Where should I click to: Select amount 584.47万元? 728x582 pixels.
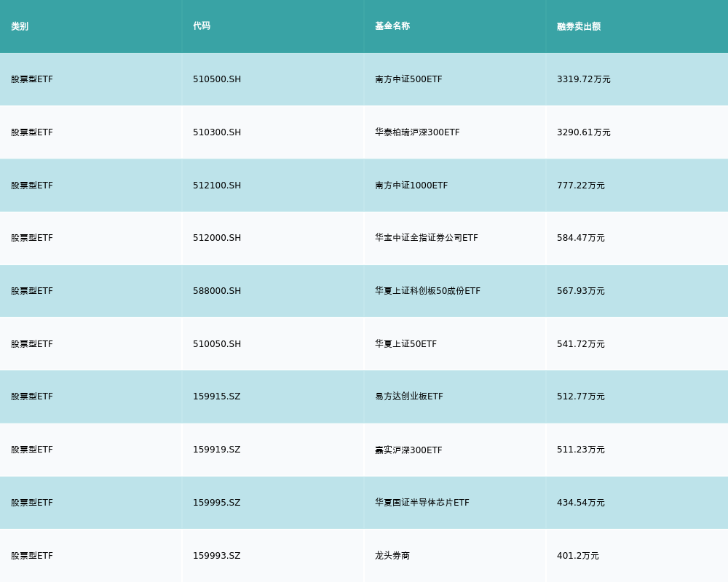(x=581, y=238)
